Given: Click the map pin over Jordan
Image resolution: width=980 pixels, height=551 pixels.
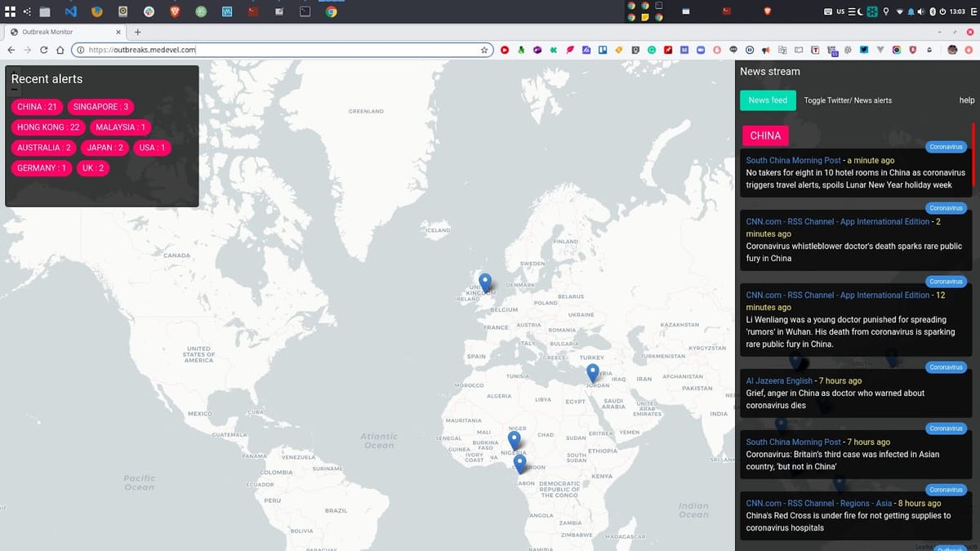Looking at the screenshot, I should [x=593, y=374].
